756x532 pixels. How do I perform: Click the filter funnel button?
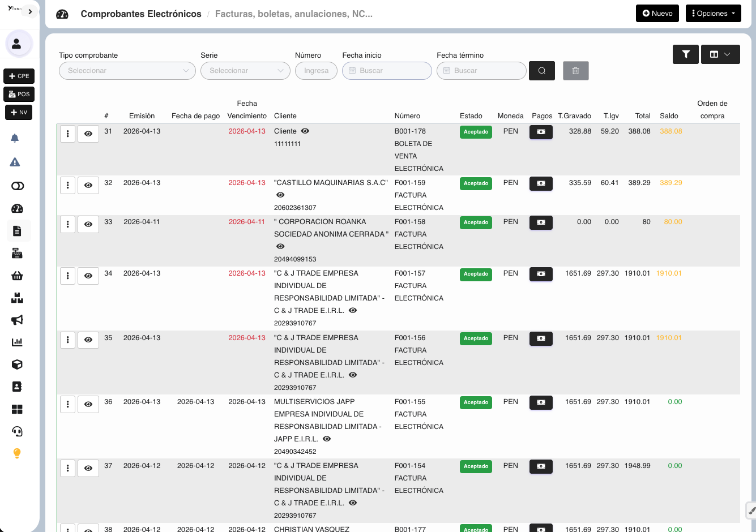pos(685,54)
